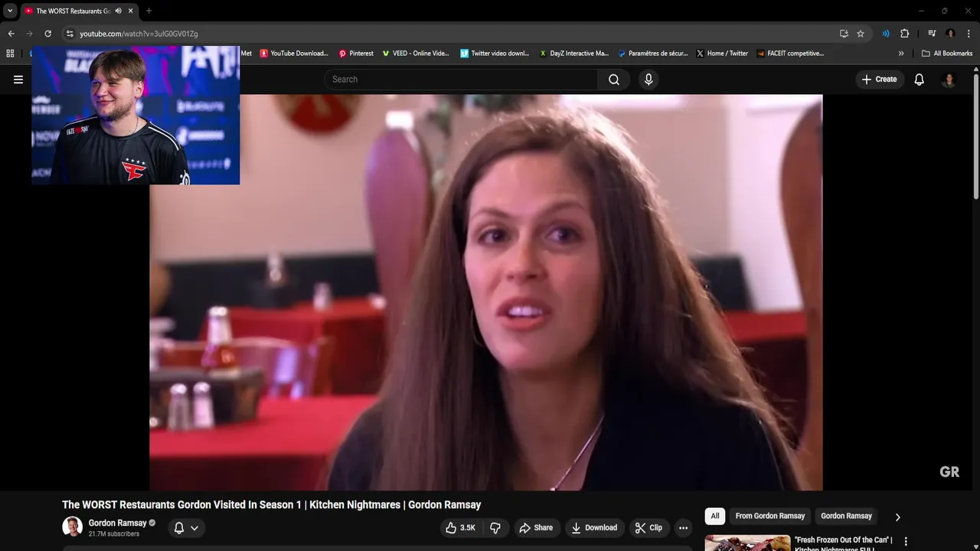Share the video
980x551 pixels.
coord(535,528)
